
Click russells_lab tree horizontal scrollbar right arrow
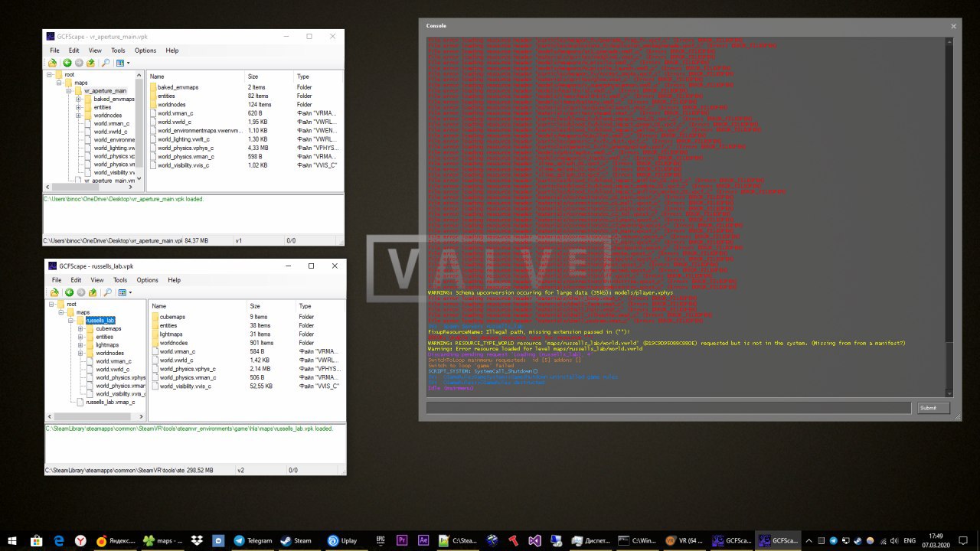(x=141, y=417)
